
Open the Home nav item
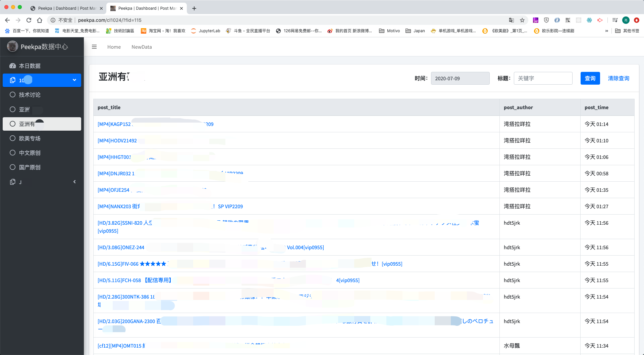tap(114, 47)
